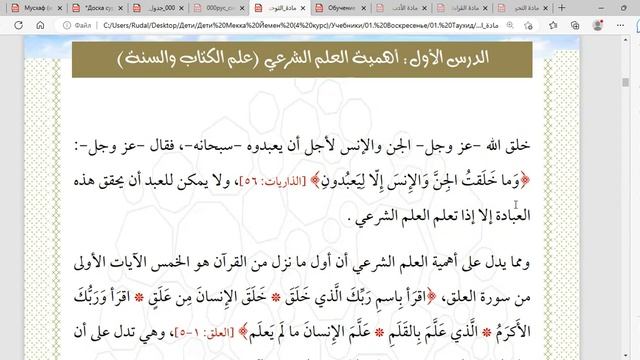Click the address bar file path
This screenshot has height=360, width=640.
coord(301,25)
